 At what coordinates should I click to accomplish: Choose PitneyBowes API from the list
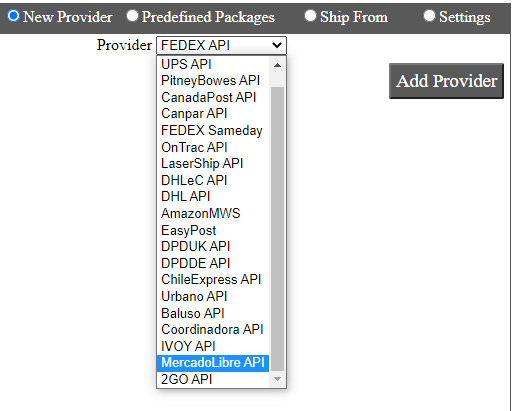[213, 81]
